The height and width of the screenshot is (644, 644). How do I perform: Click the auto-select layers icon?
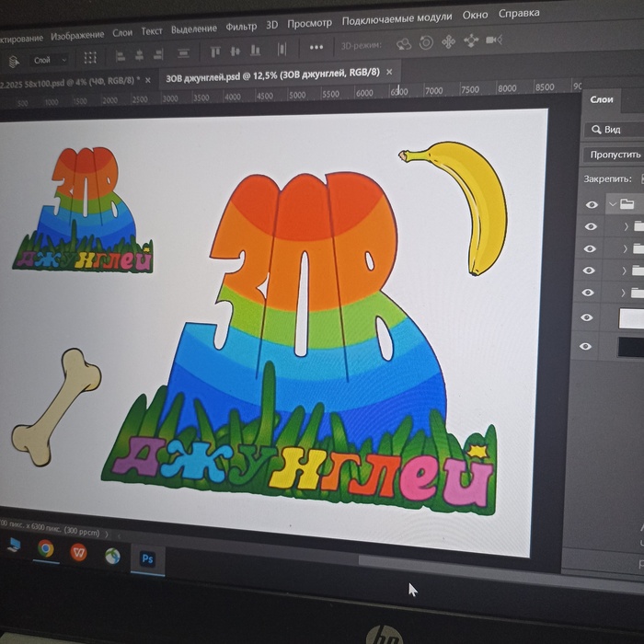point(15,62)
